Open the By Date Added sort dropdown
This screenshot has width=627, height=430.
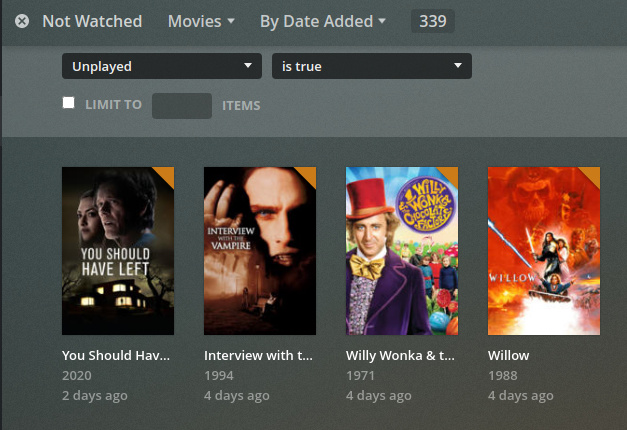[323, 22]
